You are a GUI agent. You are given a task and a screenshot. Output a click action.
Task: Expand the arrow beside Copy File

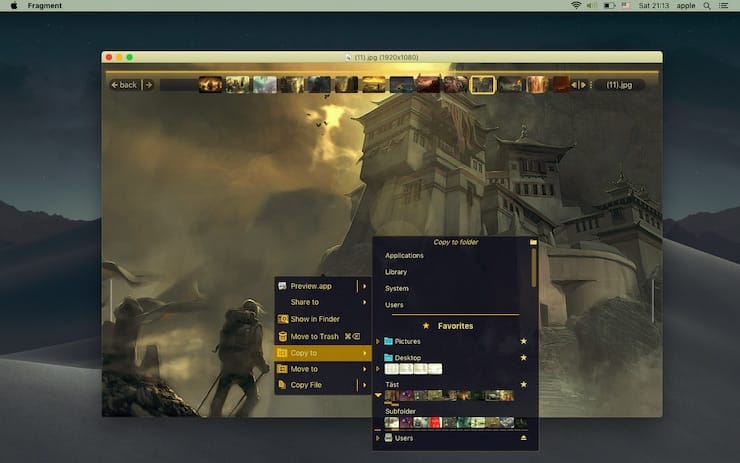pos(364,385)
